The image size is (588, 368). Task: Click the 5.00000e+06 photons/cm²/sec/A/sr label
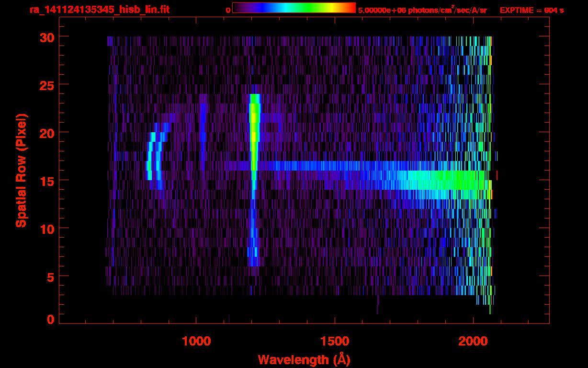[422, 10]
